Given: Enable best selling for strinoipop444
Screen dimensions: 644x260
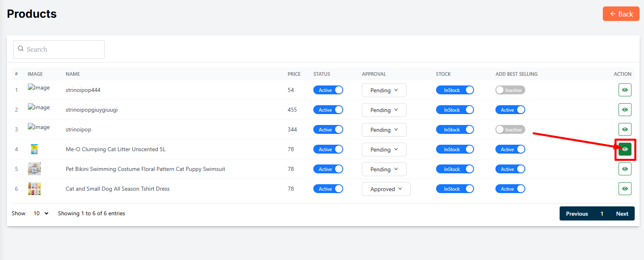Looking at the screenshot, I should 510,90.
